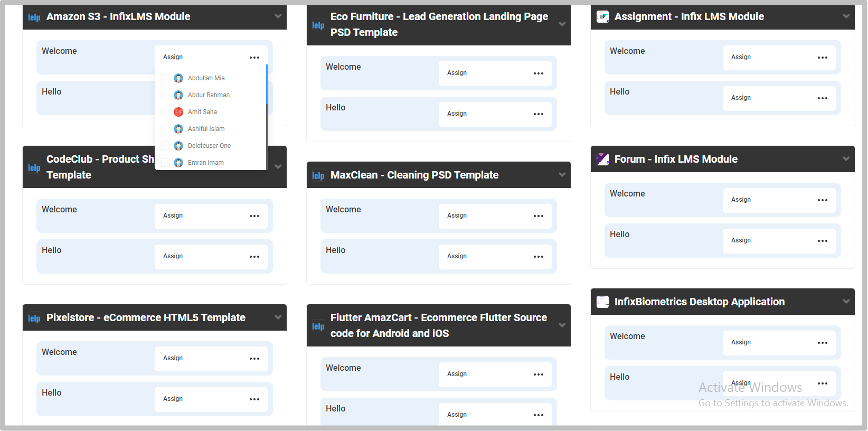868x431 pixels.
Task: Click Assign in the Flutter AmazCart Welcome row
Action: pos(457,374)
